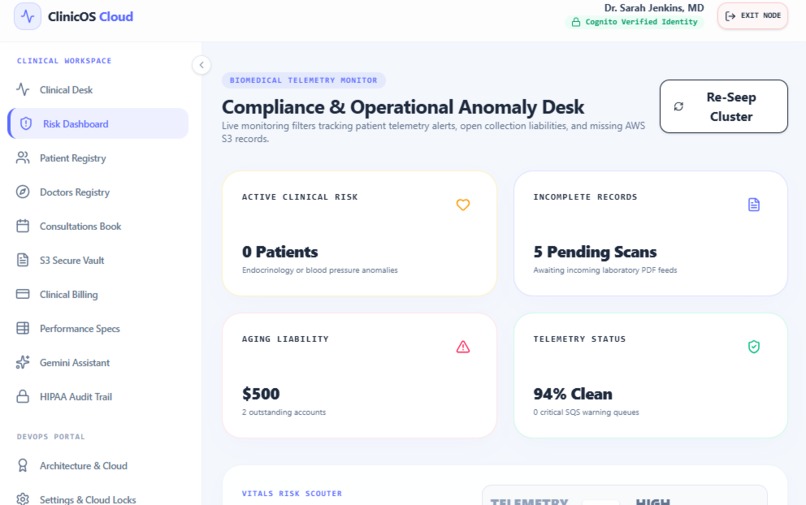This screenshot has width=806, height=505.
Task: Go to Doctors Registry
Action: pos(98,192)
